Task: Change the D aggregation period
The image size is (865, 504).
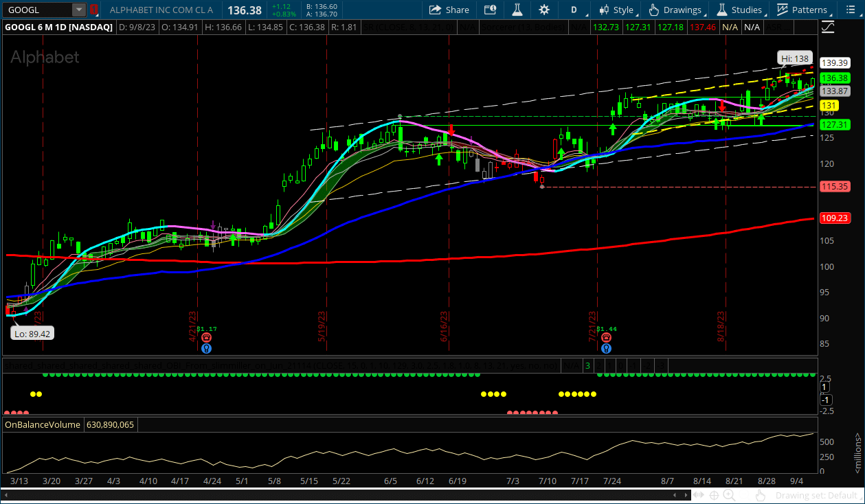Action: coord(574,10)
